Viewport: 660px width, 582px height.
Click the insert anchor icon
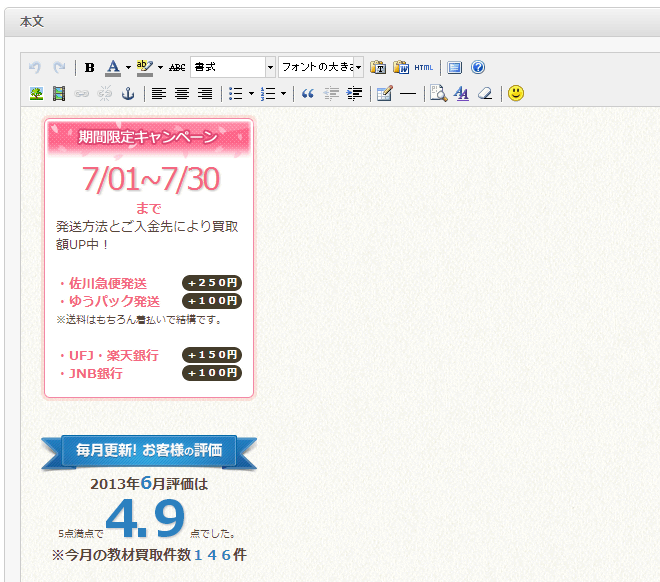coord(127,94)
